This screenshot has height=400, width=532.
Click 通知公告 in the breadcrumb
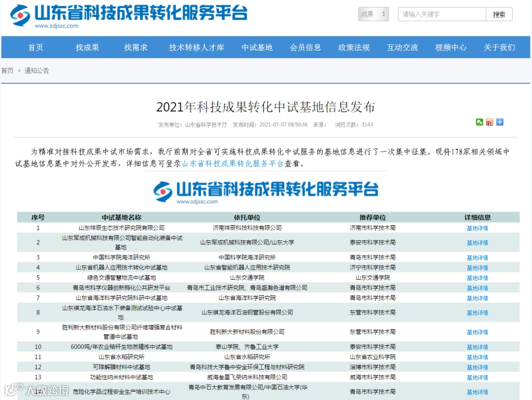[36, 70]
